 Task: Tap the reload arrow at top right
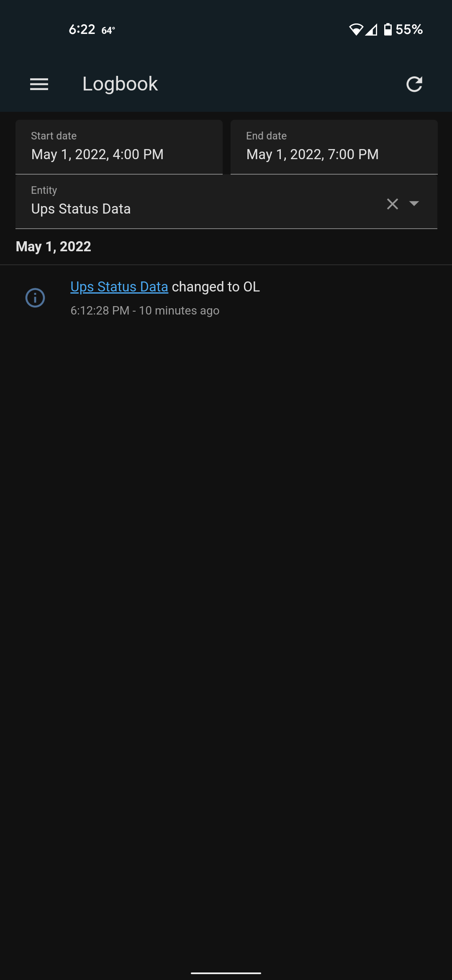point(415,85)
